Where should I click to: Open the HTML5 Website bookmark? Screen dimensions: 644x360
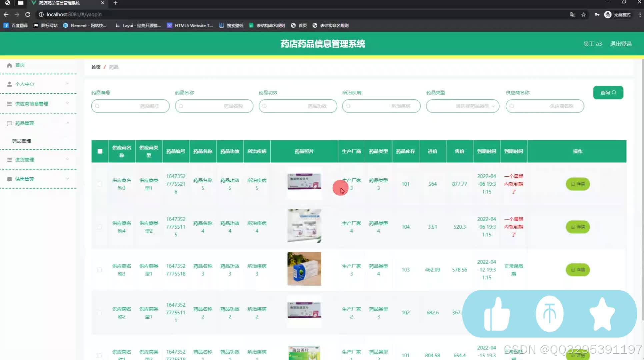190,25
